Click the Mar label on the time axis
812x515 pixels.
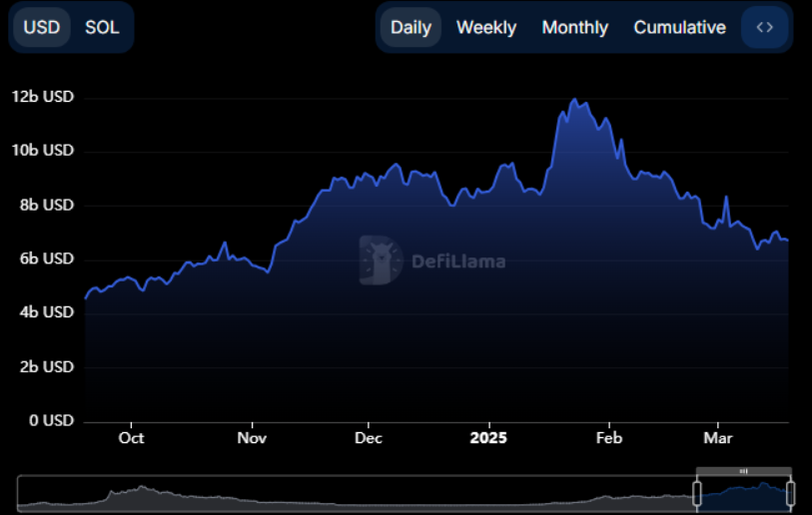pos(717,438)
